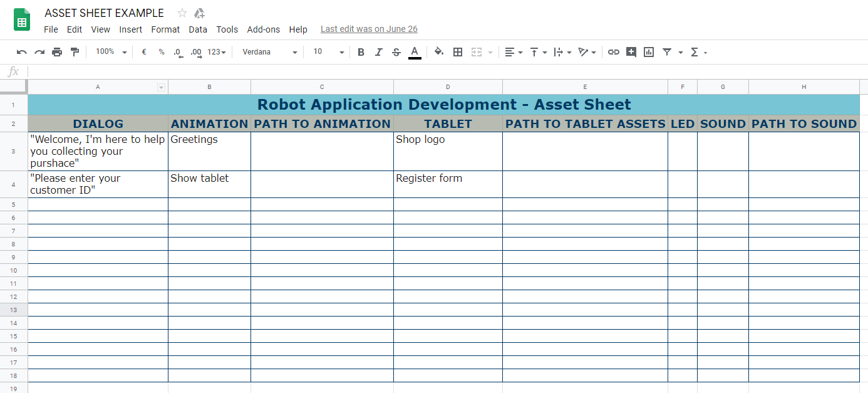Open the text rotation dropdown
Viewport: 868px width, 393px height.
click(587, 52)
